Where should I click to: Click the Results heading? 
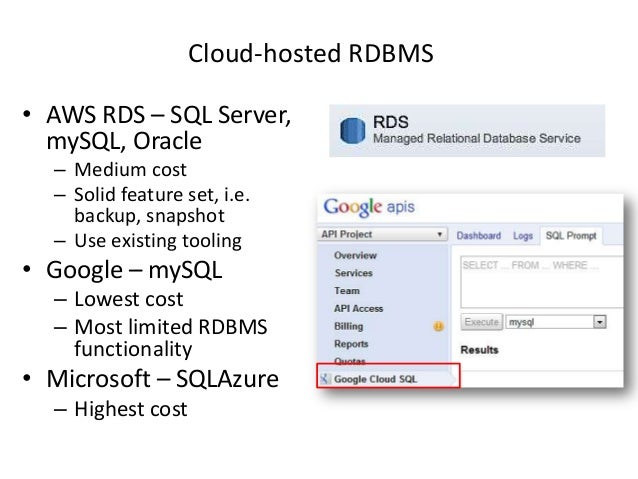click(x=479, y=350)
